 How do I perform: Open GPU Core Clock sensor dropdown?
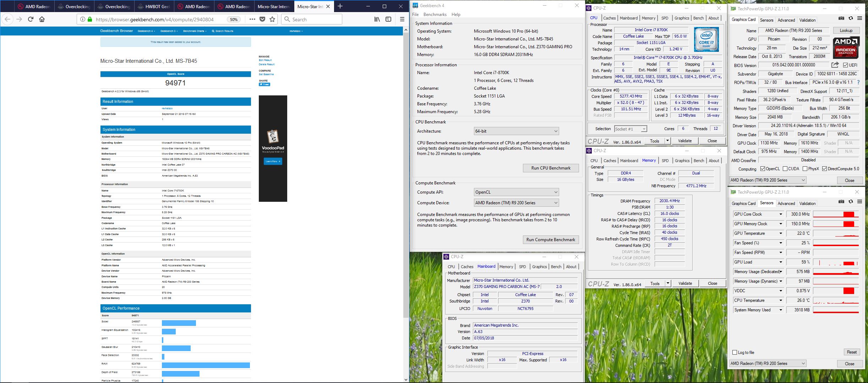pos(781,214)
